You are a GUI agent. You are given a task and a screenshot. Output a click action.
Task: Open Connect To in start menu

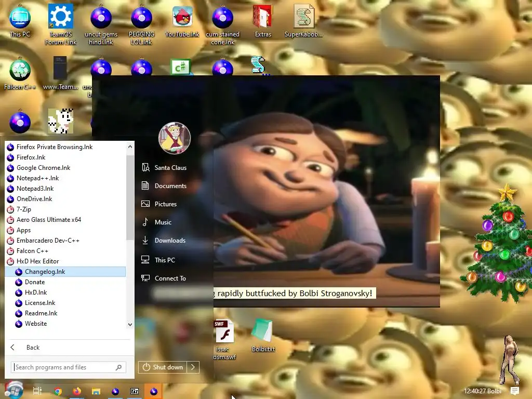tap(164, 278)
